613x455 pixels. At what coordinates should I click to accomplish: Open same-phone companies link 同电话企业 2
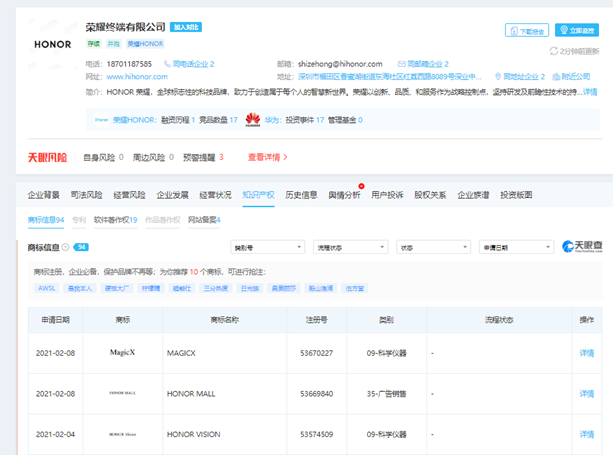190,64
